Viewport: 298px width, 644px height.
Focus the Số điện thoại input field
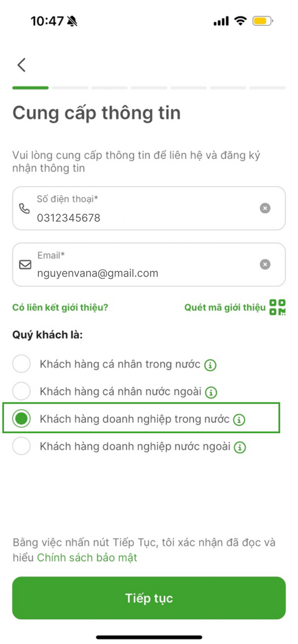(149, 208)
